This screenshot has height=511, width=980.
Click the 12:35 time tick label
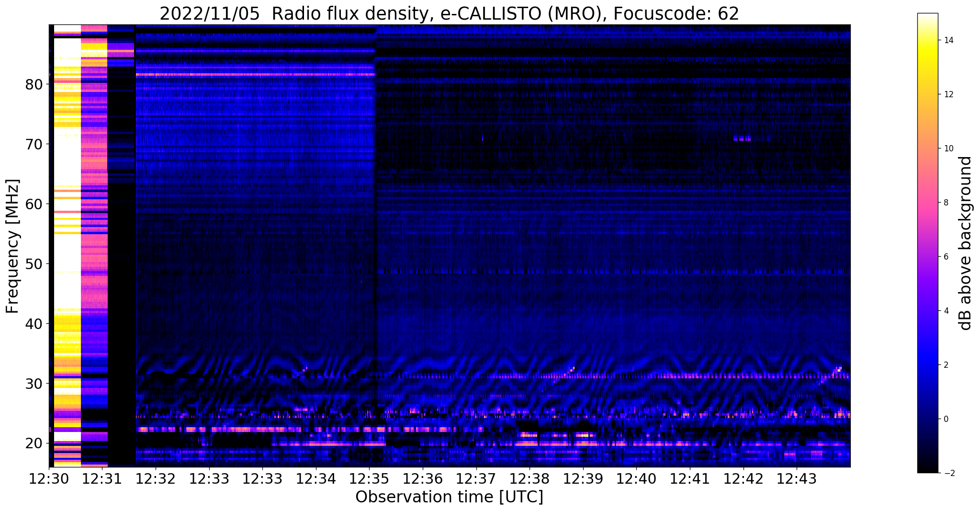coord(369,479)
